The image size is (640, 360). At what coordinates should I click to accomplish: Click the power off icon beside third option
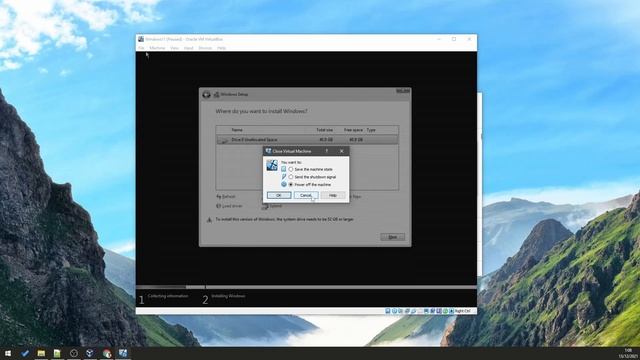pyautogui.click(x=284, y=184)
